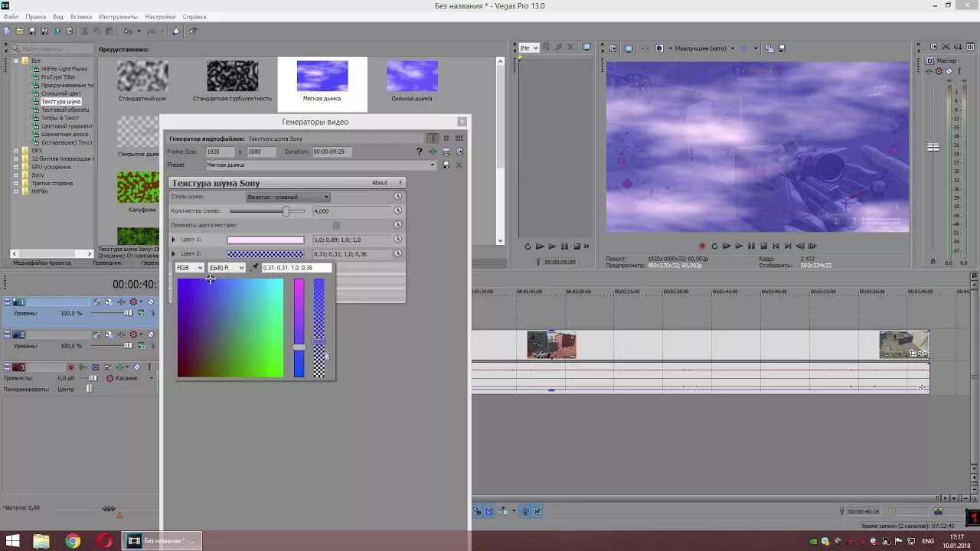The image size is (980, 551).
Task: Select Цветовой градиент in generators tree
Action: (x=67, y=126)
